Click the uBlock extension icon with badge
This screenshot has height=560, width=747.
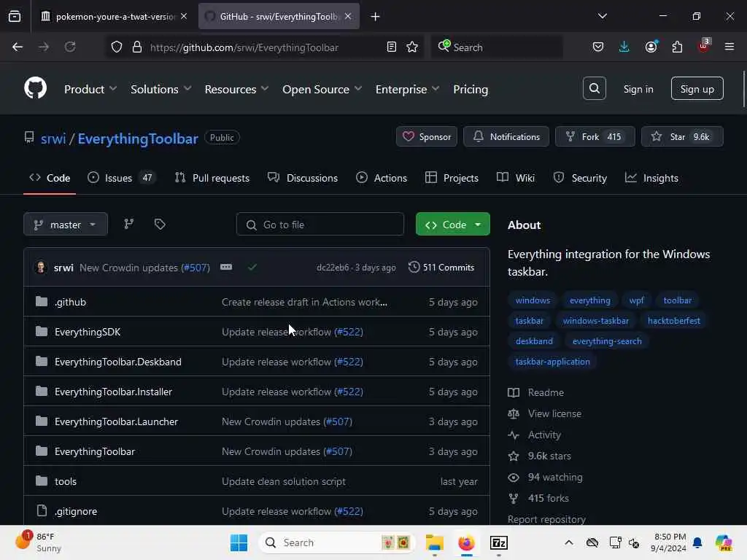tap(704, 46)
